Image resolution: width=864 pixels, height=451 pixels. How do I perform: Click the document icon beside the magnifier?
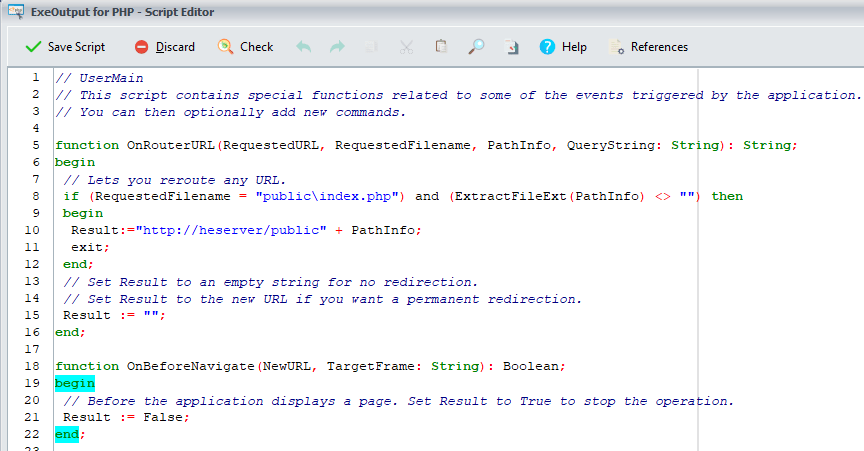(x=511, y=47)
